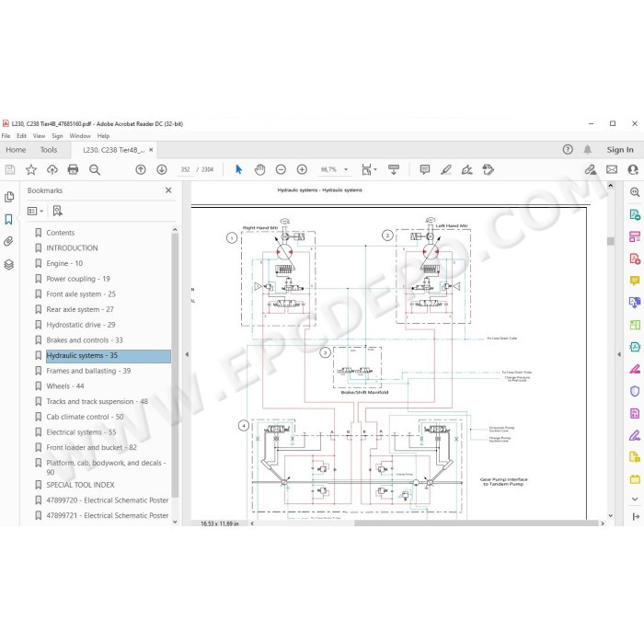
Task: Select the highlight text tool
Action: pos(446,169)
